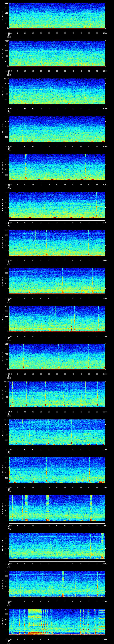This screenshot has width=114, height=644.
Task: Click the 15:00 end label of first spectrogram
Action: coord(105,33)
